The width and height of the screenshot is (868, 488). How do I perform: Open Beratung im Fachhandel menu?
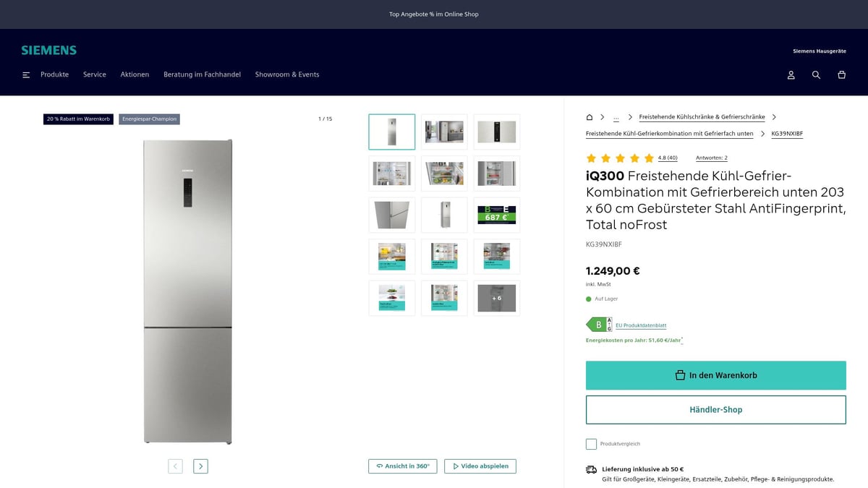[202, 74]
